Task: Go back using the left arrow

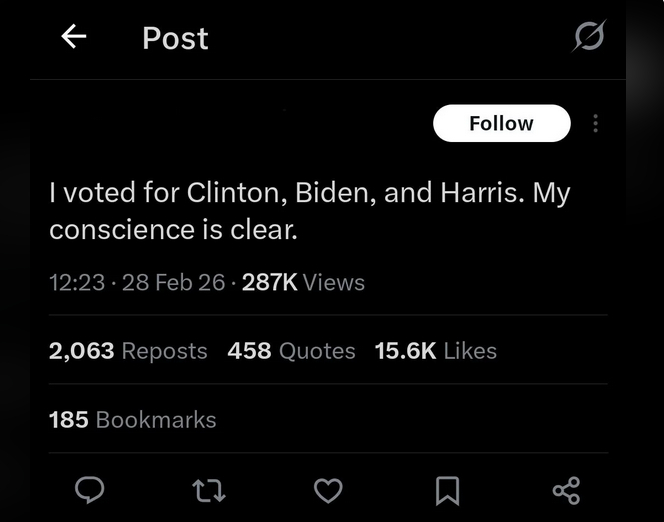Action: (73, 37)
